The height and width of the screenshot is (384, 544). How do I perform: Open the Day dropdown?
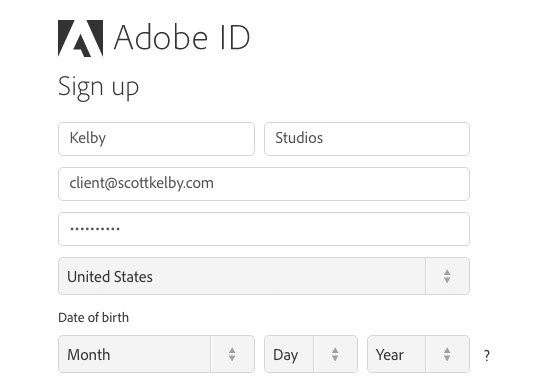coord(311,354)
